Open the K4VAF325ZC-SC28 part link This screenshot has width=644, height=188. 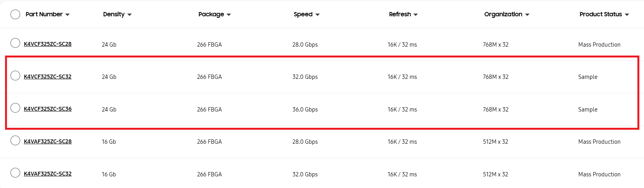click(48, 141)
